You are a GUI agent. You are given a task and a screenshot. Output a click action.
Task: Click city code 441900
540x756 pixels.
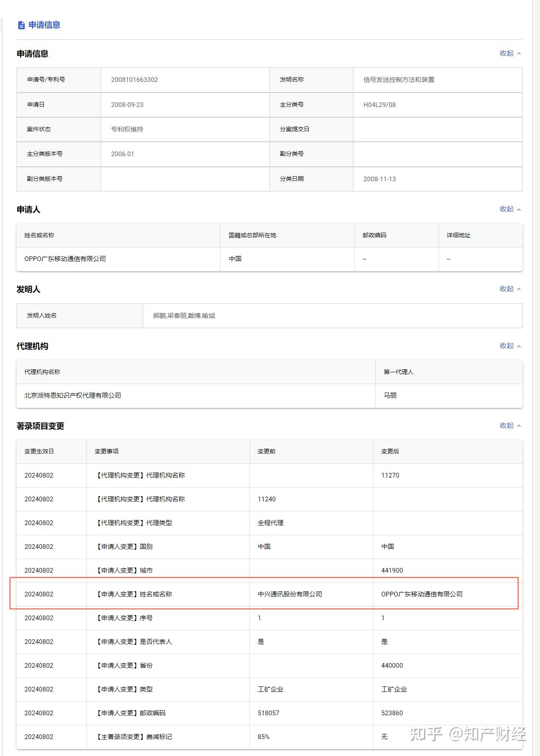tap(392, 571)
